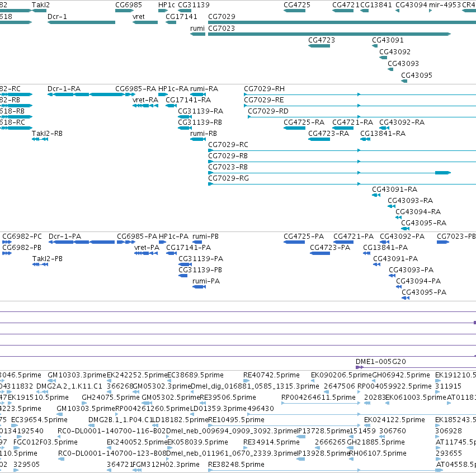Select the LD01359.3prime EST label
Viewport: 476px width, 473px height.
coord(218,409)
